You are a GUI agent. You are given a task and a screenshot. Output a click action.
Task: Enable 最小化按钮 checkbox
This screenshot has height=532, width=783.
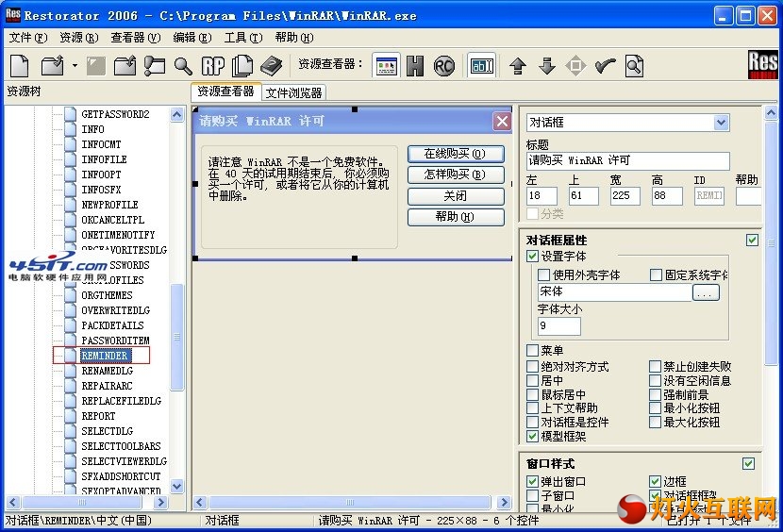[655, 408]
